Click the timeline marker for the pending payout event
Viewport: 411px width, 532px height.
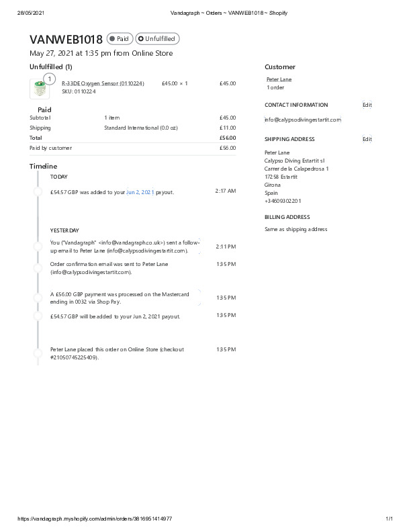point(38,315)
